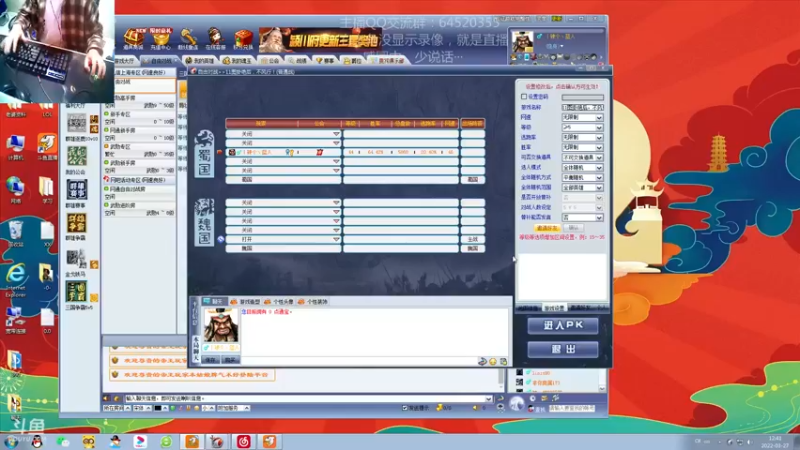Open the 等级 dropdown in room settings

pyautogui.click(x=582, y=128)
